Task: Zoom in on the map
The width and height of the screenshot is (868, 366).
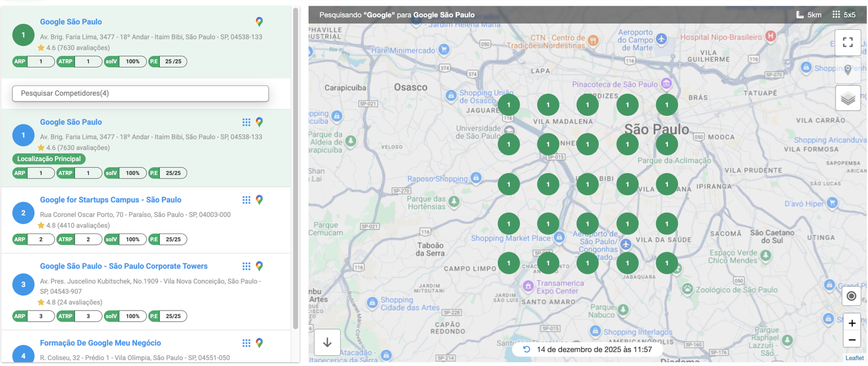Action: pyautogui.click(x=852, y=323)
